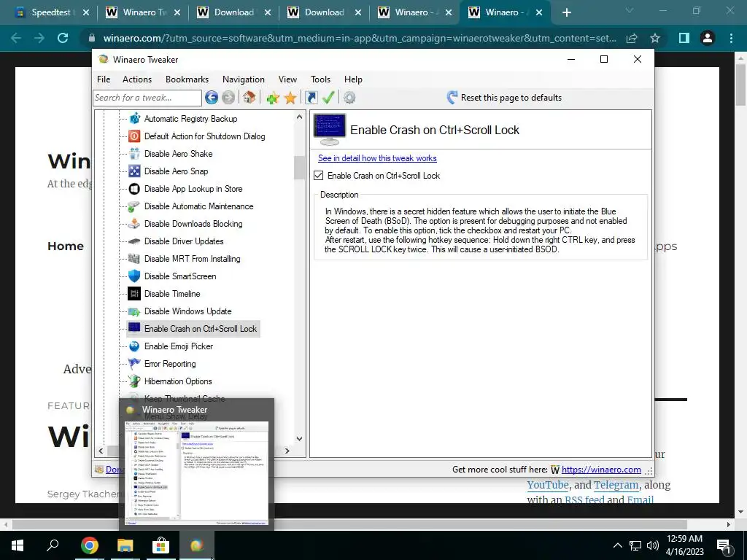
Task: Click the network tray icon
Action: 635,545
